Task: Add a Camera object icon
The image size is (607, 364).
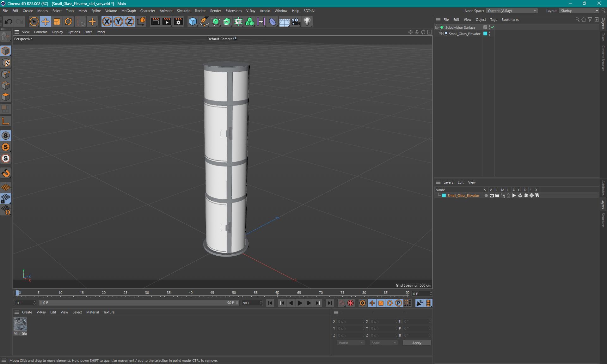Action: (296, 21)
